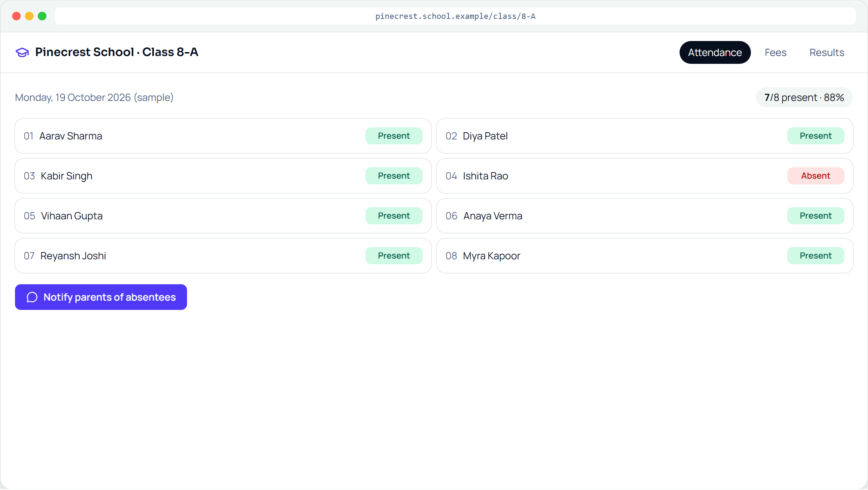Toggle Anaya Verma's Present badge
The image size is (868, 490).
coord(816,216)
